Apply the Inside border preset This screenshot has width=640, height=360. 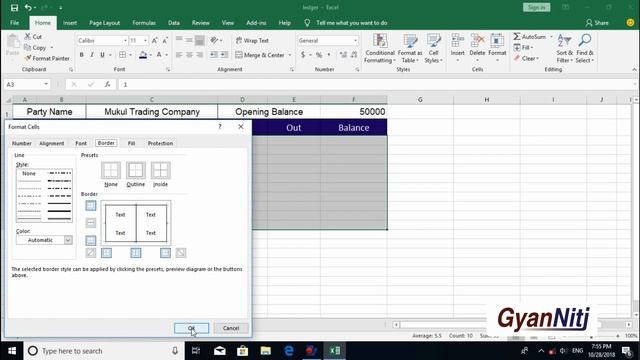point(160,170)
